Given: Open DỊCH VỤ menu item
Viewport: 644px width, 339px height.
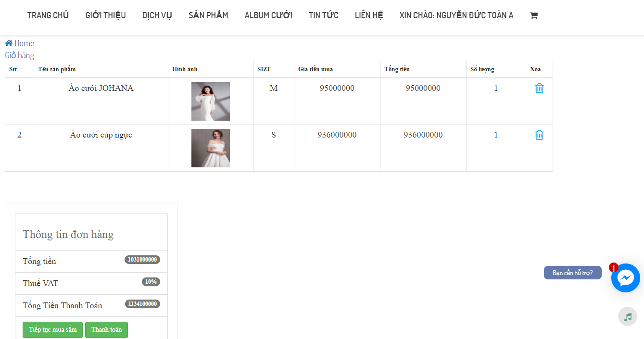Looking at the screenshot, I should tap(157, 15).
